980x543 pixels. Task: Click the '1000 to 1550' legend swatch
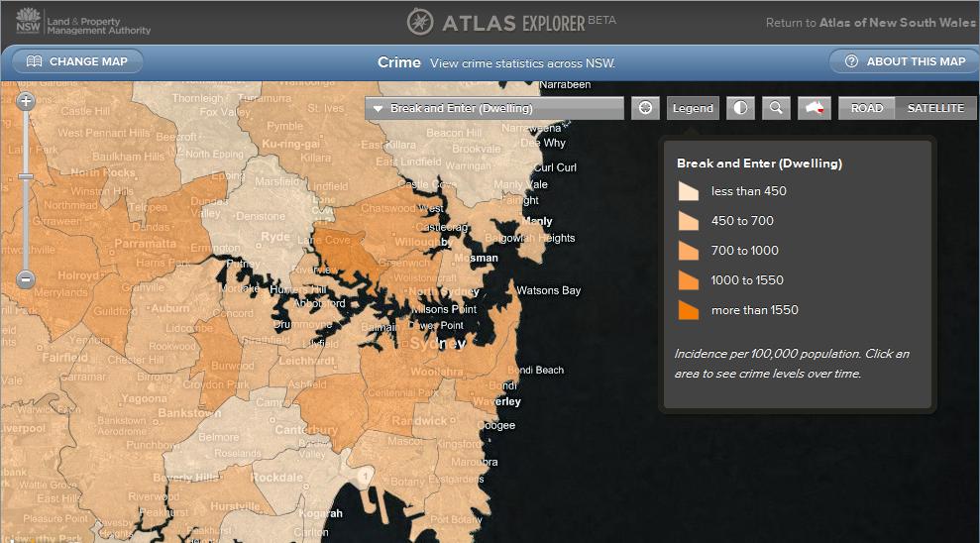pos(688,280)
